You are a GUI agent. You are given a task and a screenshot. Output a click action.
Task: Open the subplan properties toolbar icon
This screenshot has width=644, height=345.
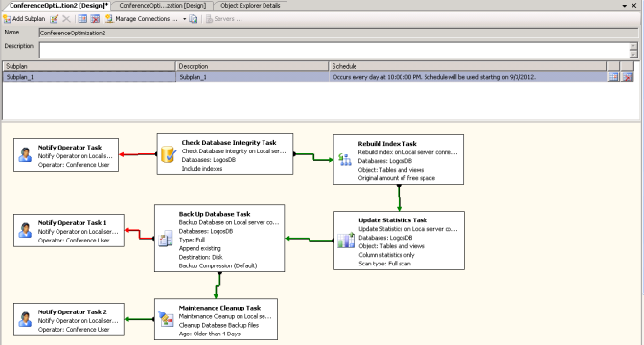pyautogui.click(x=55, y=19)
